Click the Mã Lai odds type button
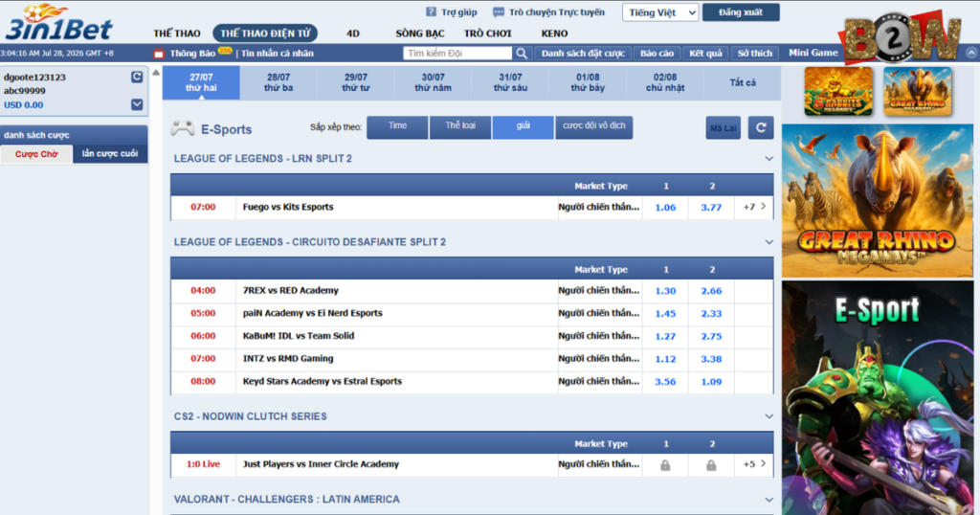Viewport: 980px width, 515px height. tap(724, 127)
